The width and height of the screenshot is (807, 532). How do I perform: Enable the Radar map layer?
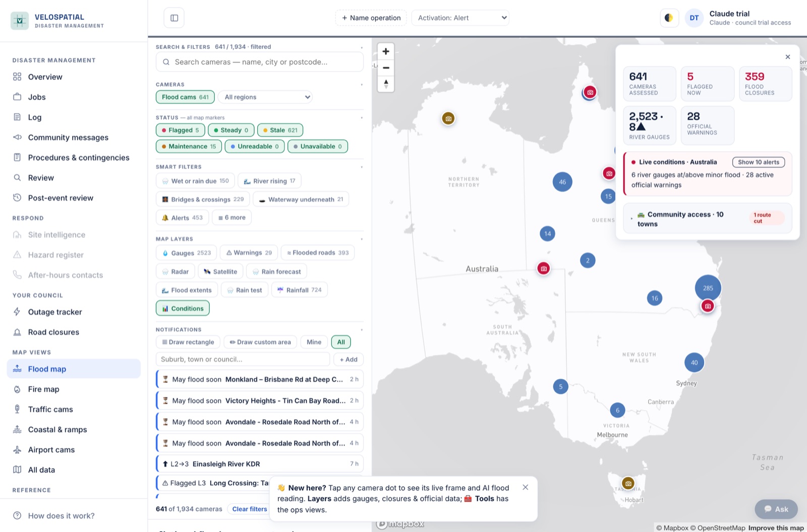tap(175, 271)
